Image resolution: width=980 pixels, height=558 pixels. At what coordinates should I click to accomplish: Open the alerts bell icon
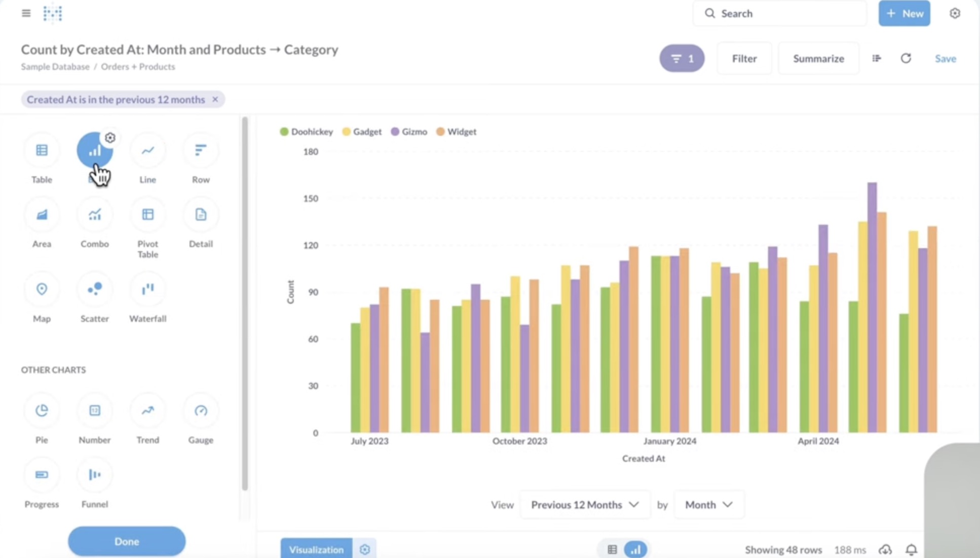pyautogui.click(x=911, y=549)
